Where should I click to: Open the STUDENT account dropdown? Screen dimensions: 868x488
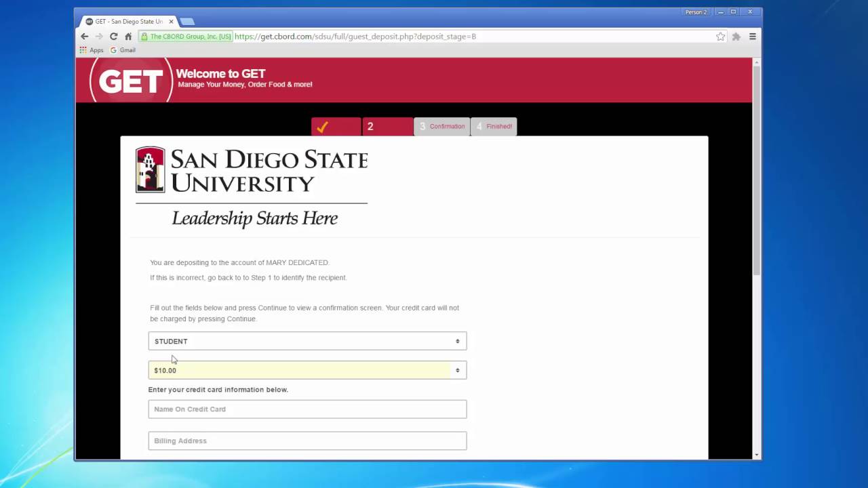[x=307, y=341]
